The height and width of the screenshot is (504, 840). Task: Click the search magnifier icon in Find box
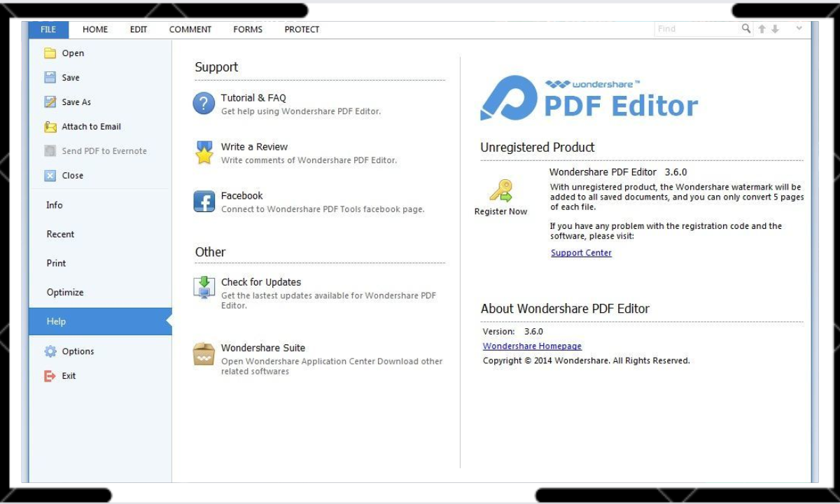[x=746, y=29]
